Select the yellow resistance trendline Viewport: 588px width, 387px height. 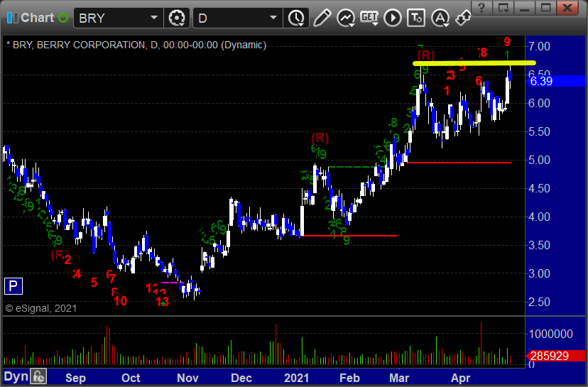474,63
